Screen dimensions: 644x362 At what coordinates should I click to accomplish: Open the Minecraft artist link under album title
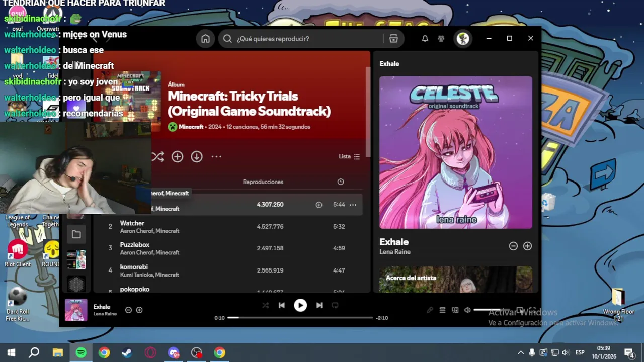point(191,127)
